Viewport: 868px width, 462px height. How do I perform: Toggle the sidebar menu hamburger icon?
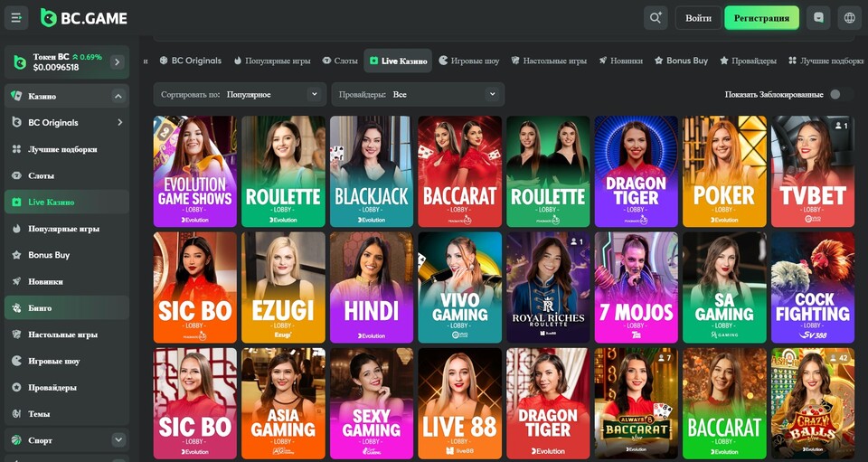(x=16, y=18)
